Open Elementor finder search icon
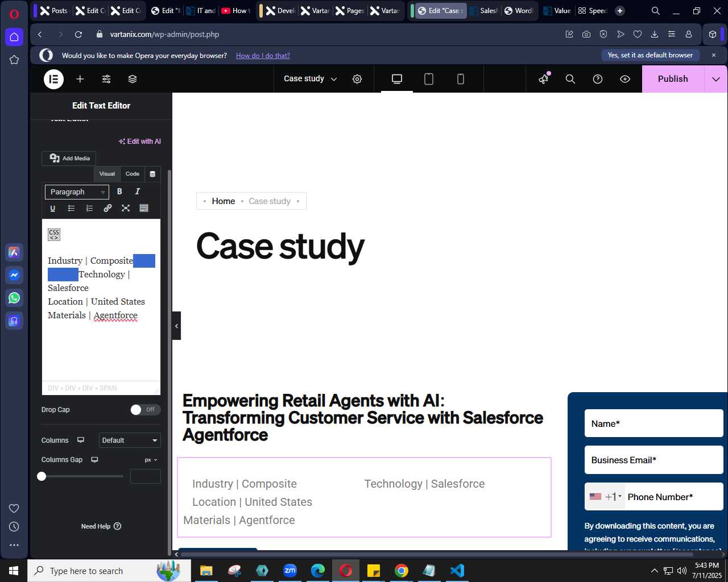Screen dimensions: 728x582 (570, 79)
